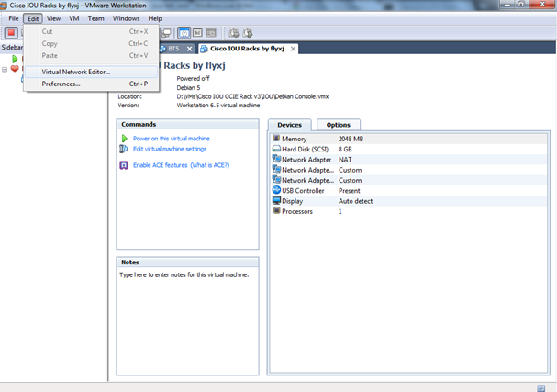Viewport: 557px width, 392px height.
Task: Click the Hard Disk (SCSI) icon
Action: pyautogui.click(x=276, y=149)
